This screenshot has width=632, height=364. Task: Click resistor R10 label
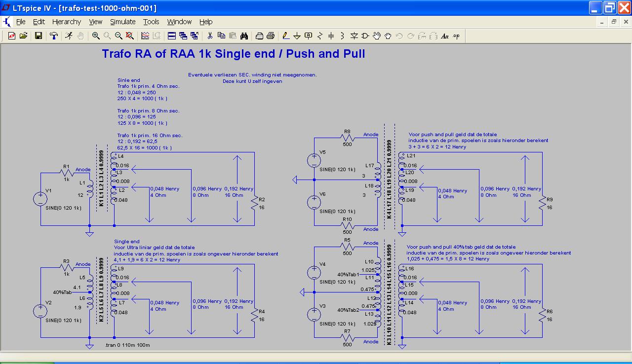347,219
